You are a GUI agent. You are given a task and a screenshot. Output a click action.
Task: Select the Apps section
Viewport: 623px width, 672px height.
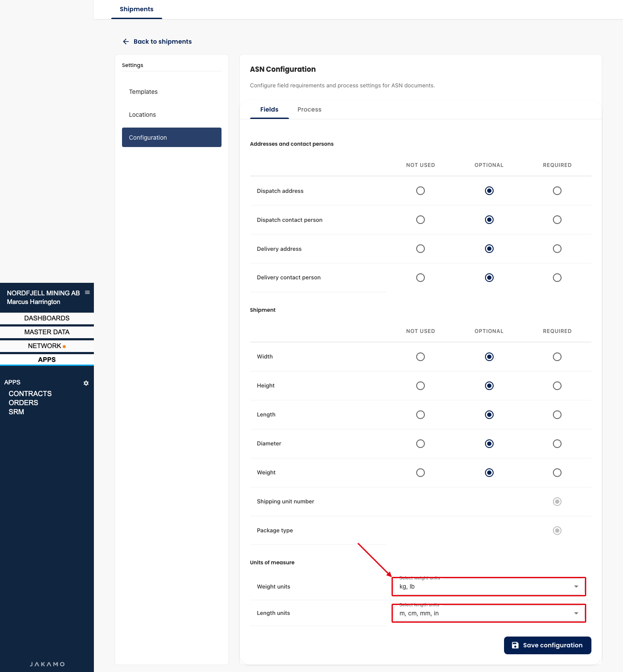47,360
